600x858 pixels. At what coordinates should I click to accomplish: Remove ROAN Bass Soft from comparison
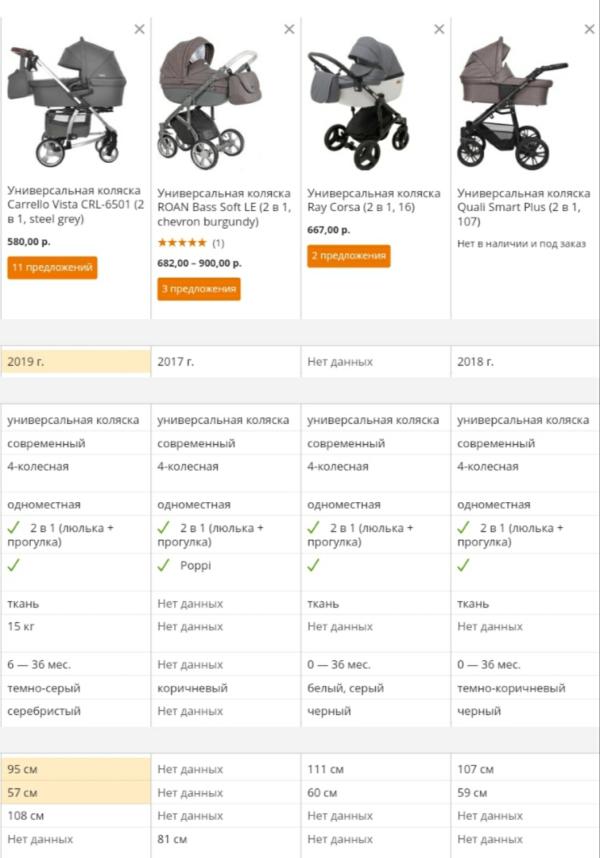pyautogui.click(x=289, y=29)
